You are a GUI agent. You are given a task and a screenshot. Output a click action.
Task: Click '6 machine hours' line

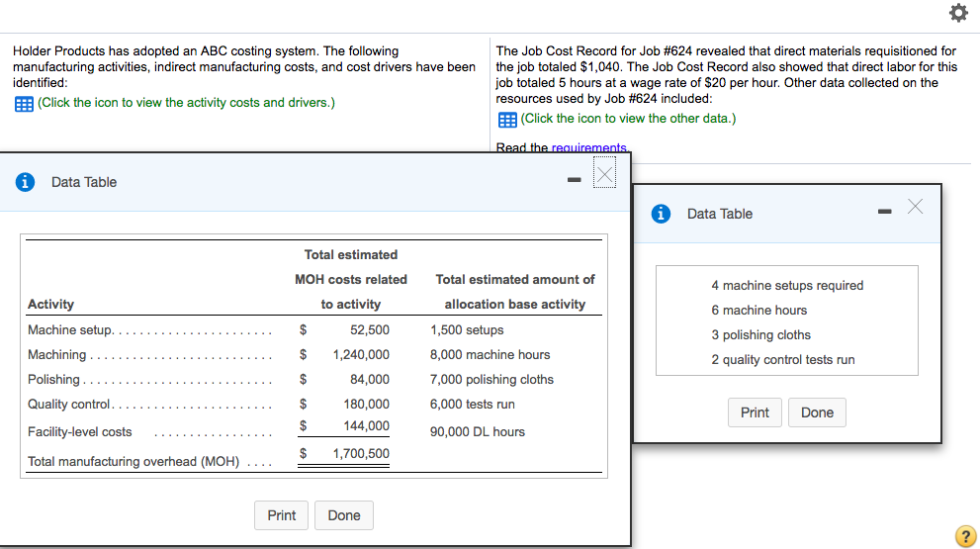[x=758, y=311]
